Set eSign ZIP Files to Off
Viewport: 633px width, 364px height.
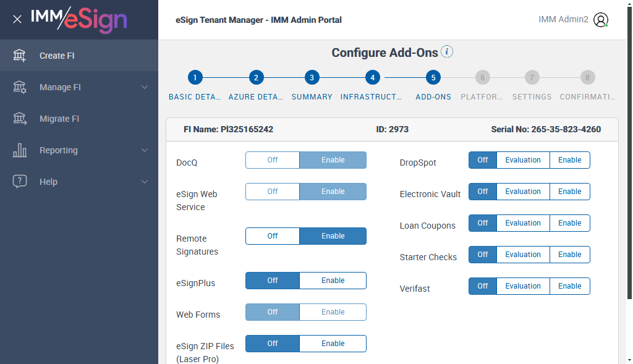click(x=273, y=343)
